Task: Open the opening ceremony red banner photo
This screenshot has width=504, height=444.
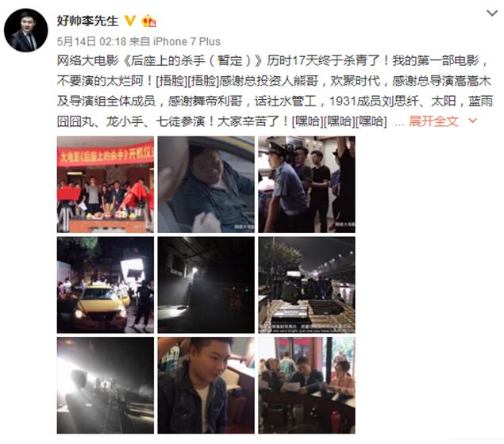Action: (106, 185)
